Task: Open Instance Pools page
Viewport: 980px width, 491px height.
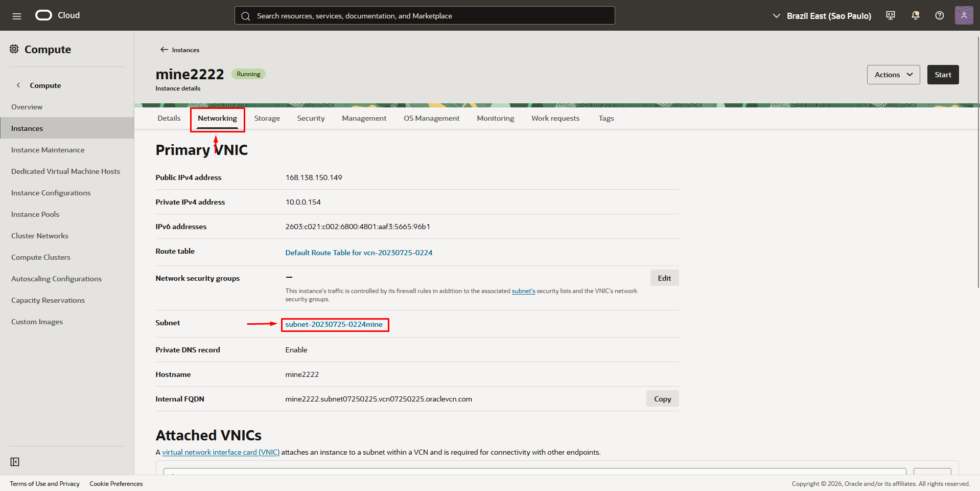Action: [67, 214]
